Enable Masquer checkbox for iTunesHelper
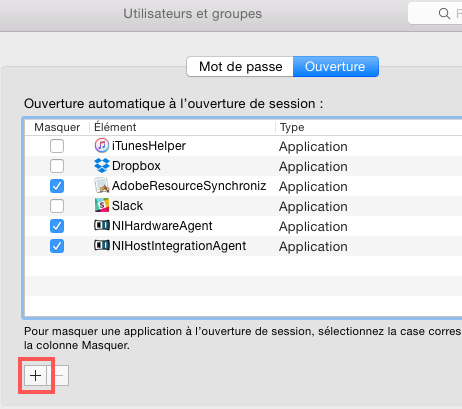Screen dimensions: 462x409 tap(57, 146)
